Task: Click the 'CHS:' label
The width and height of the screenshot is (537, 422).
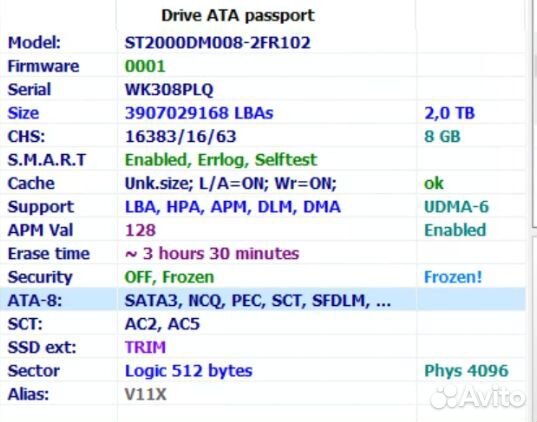Action: coord(26,136)
